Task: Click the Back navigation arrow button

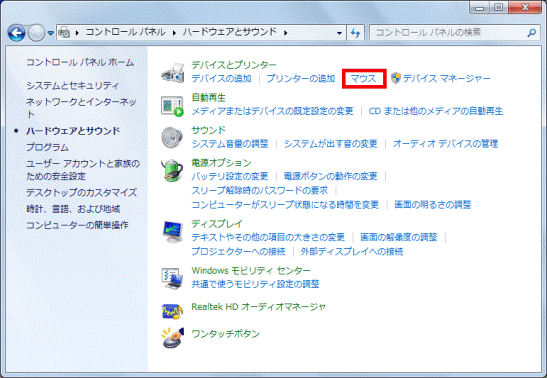Action: [16, 33]
